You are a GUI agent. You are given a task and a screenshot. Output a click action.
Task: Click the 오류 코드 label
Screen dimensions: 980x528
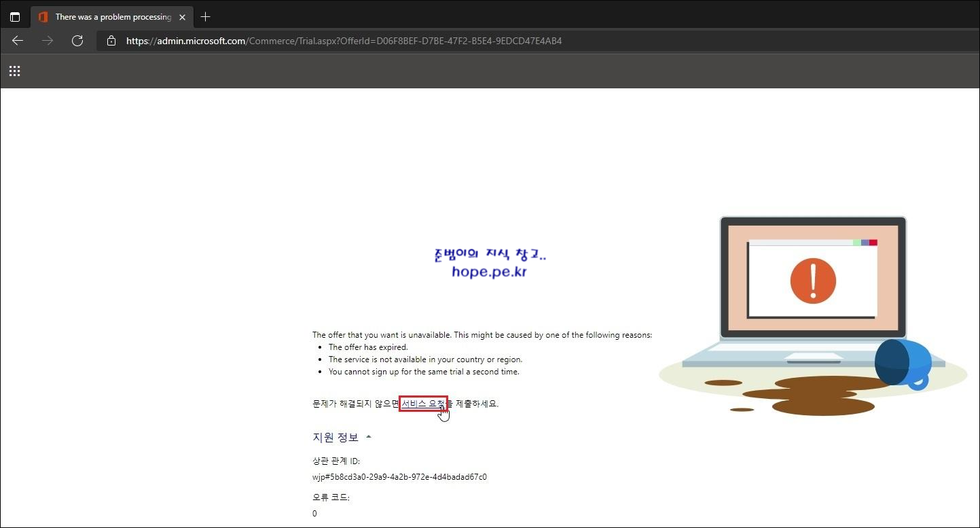[x=331, y=497]
